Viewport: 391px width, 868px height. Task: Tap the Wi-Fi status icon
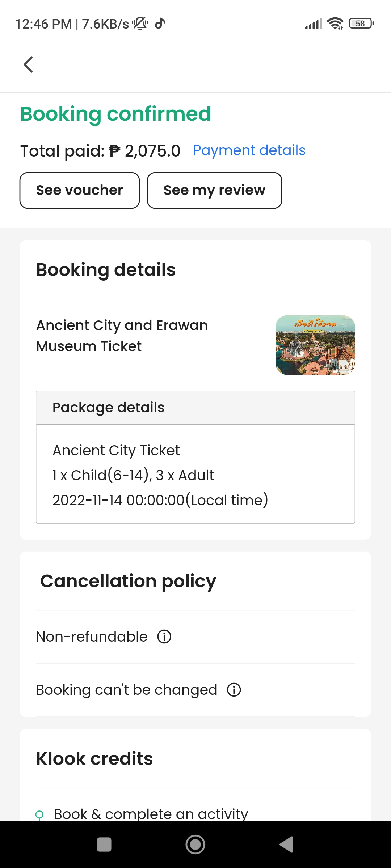coord(335,24)
